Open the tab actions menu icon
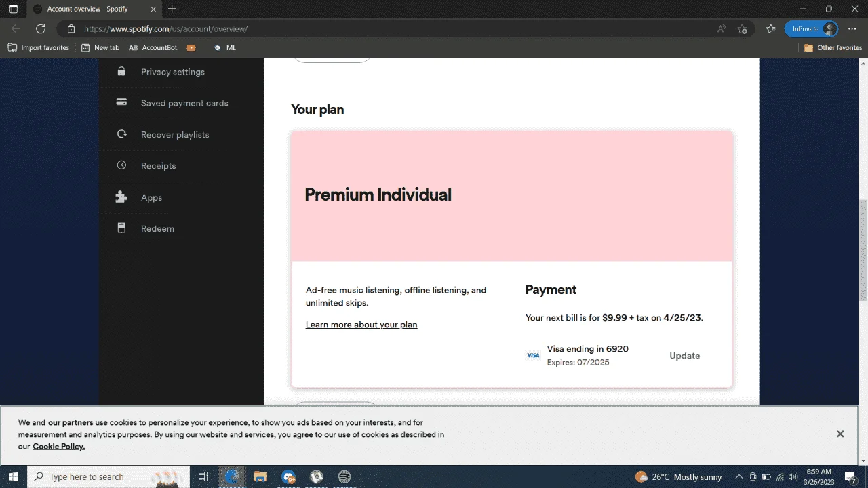The width and height of the screenshot is (868, 488). pyautogui.click(x=14, y=9)
